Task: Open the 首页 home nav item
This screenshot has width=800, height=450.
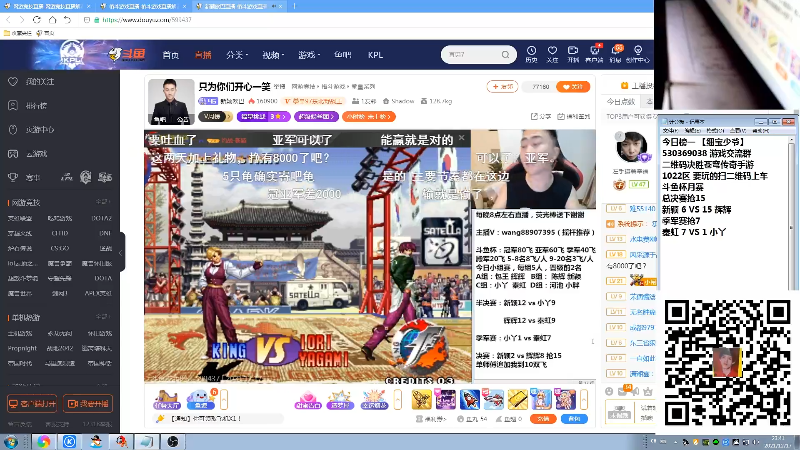Action: click(170, 55)
